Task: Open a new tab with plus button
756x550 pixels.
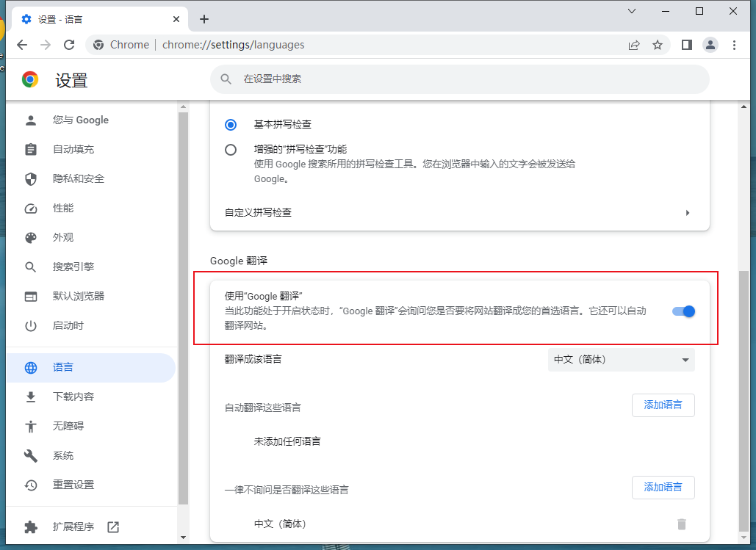Action: pos(204,19)
